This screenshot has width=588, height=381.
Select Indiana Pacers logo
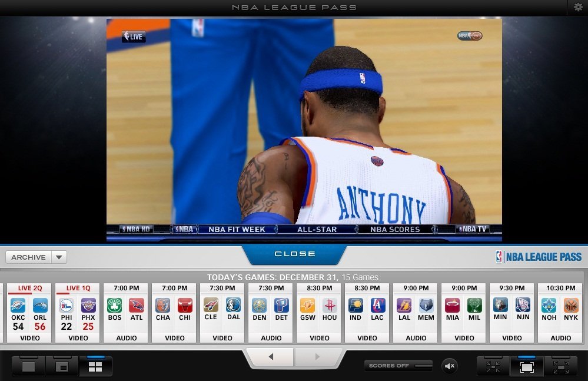356,305
